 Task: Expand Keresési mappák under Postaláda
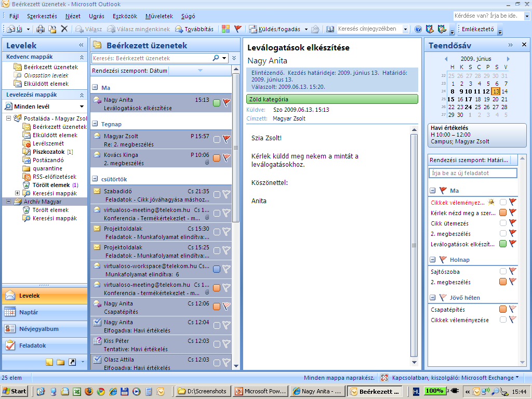point(17,193)
